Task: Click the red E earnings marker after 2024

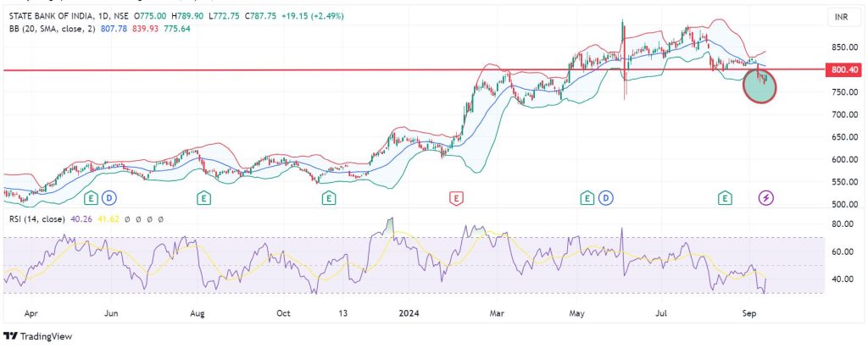Action: coord(456,197)
